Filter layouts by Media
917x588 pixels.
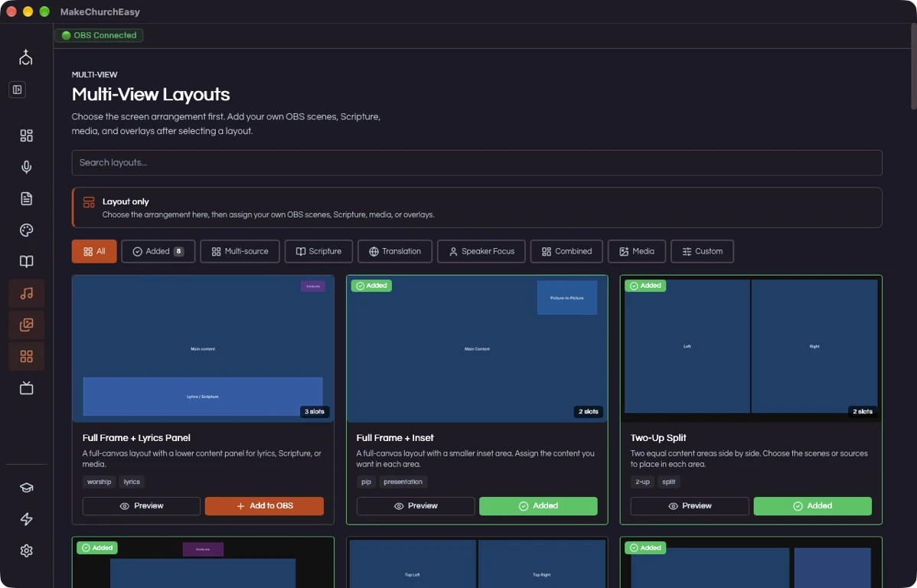click(637, 252)
